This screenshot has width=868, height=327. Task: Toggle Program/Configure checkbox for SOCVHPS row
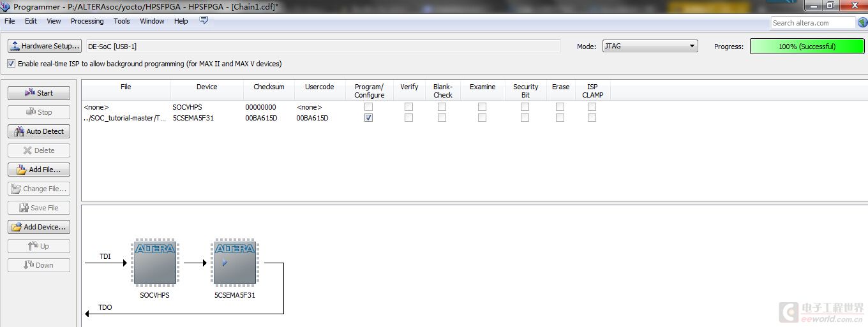[x=368, y=107]
